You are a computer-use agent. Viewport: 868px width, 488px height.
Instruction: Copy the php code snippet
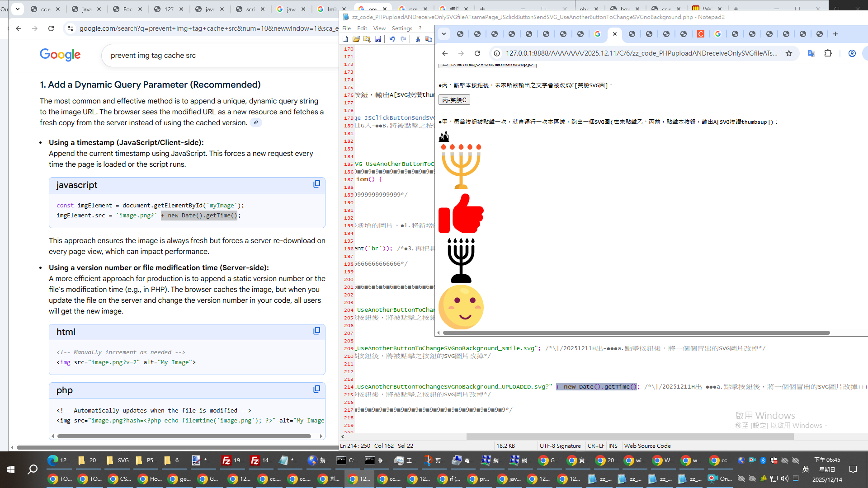pos(316,389)
